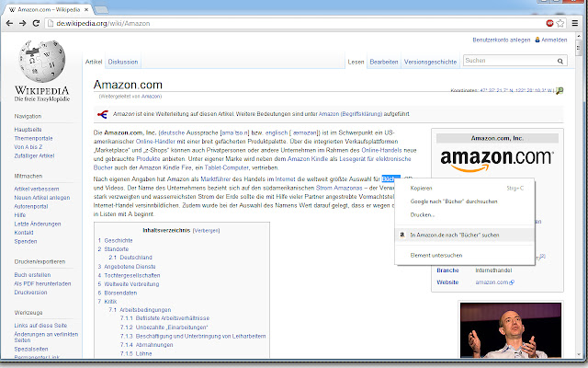Viewport: 588px width, 368px height.
Task: Open Autorenportal sidebar link
Action: point(31,206)
